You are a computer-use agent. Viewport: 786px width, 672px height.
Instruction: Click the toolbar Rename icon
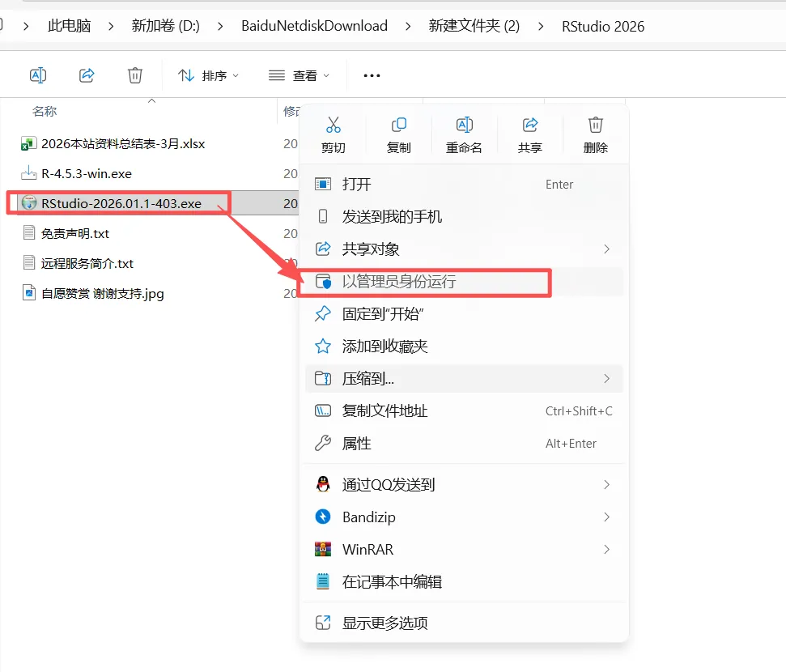[x=38, y=75]
